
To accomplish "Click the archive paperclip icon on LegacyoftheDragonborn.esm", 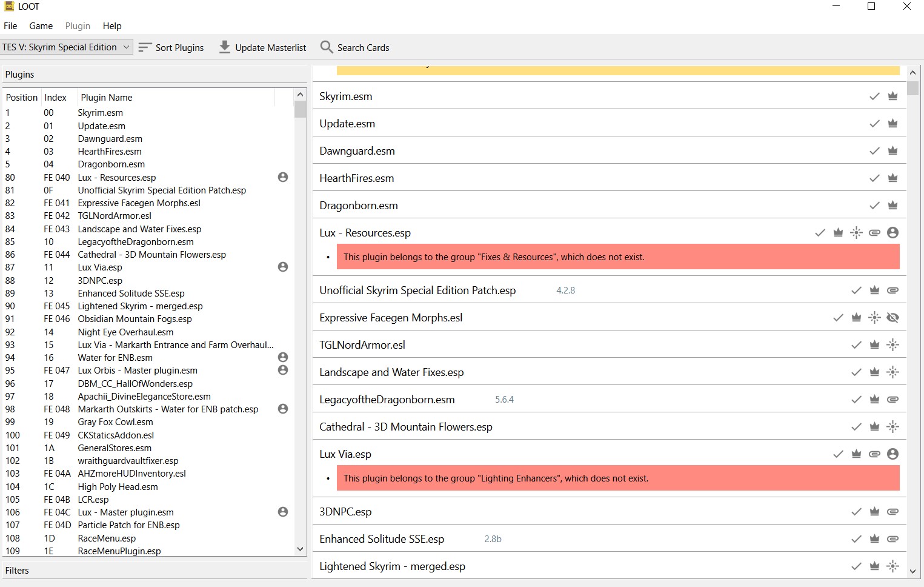I will pos(892,399).
